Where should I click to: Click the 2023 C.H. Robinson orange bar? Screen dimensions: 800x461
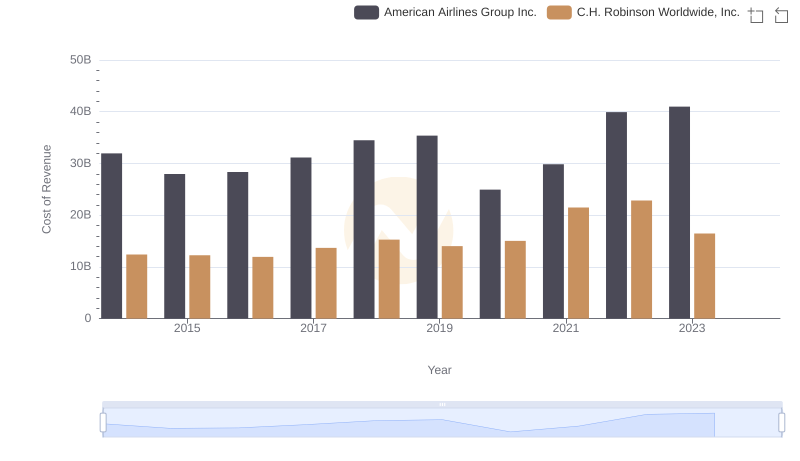[704, 276]
